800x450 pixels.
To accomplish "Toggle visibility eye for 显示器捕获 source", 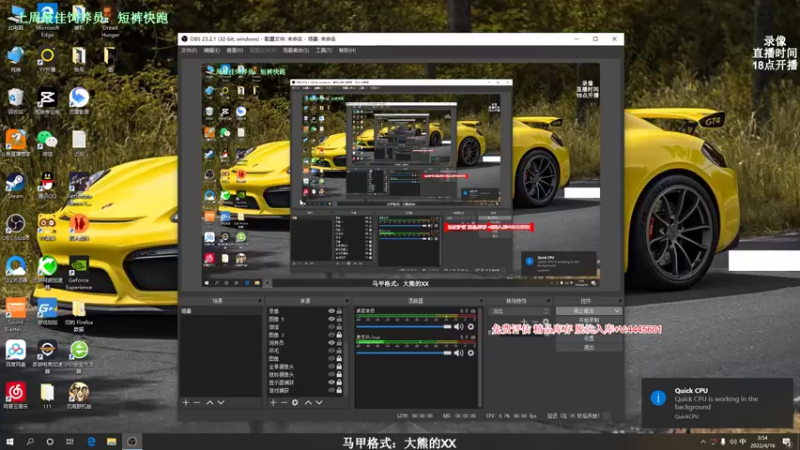I will tap(331, 382).
